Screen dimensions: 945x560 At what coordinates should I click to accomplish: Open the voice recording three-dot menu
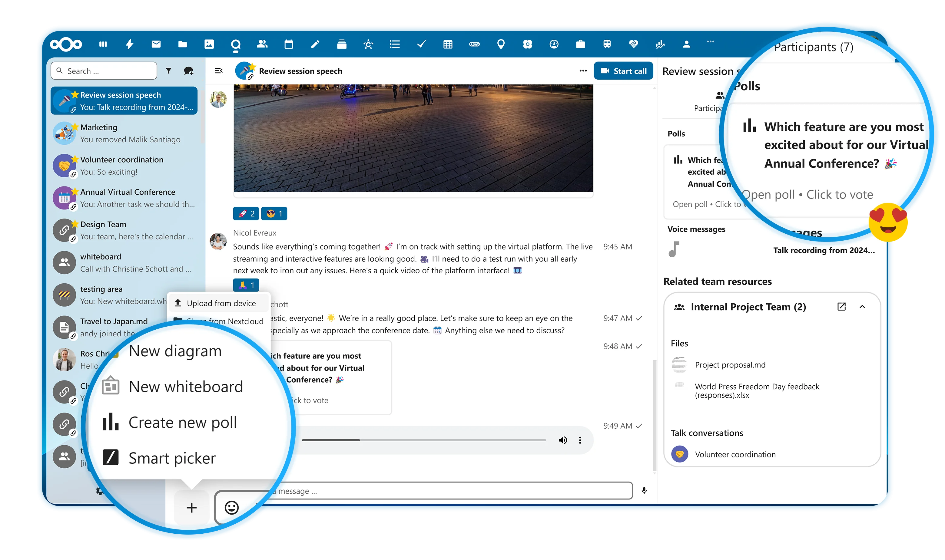click(x=580, y=440)
